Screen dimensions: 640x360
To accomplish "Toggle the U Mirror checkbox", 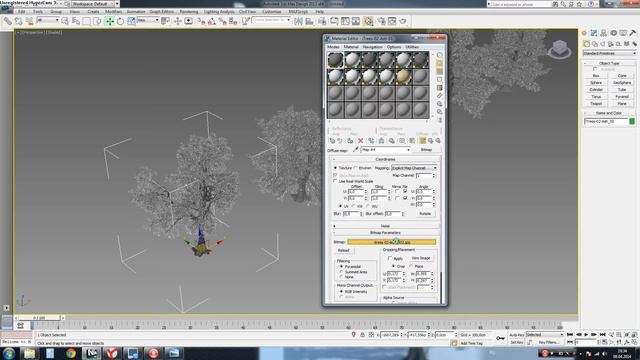I will pos(397,191).
